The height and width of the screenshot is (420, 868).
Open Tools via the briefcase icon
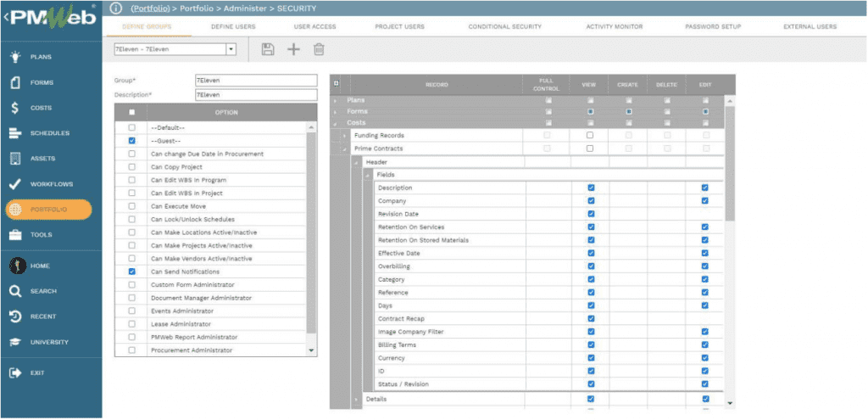point(16,235)
